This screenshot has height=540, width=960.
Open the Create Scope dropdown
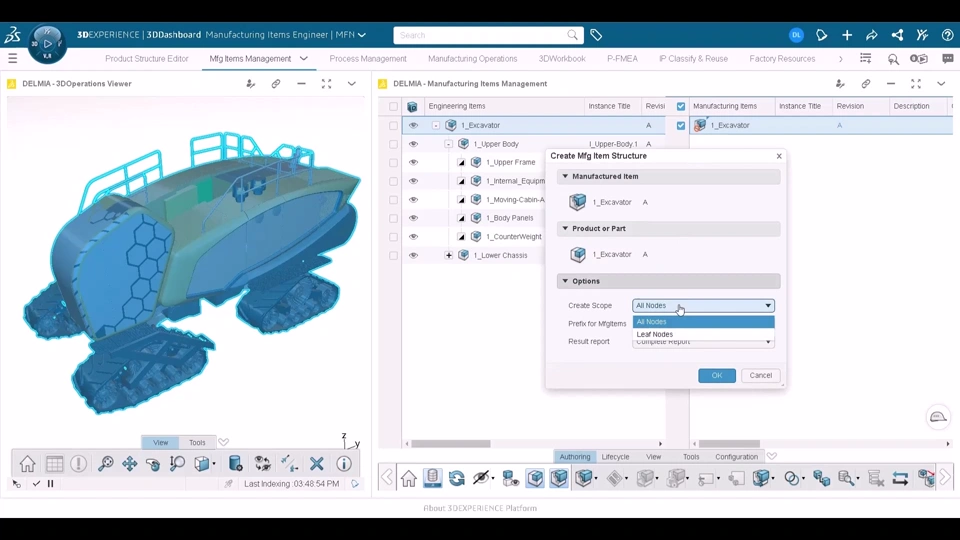(703, 306)
